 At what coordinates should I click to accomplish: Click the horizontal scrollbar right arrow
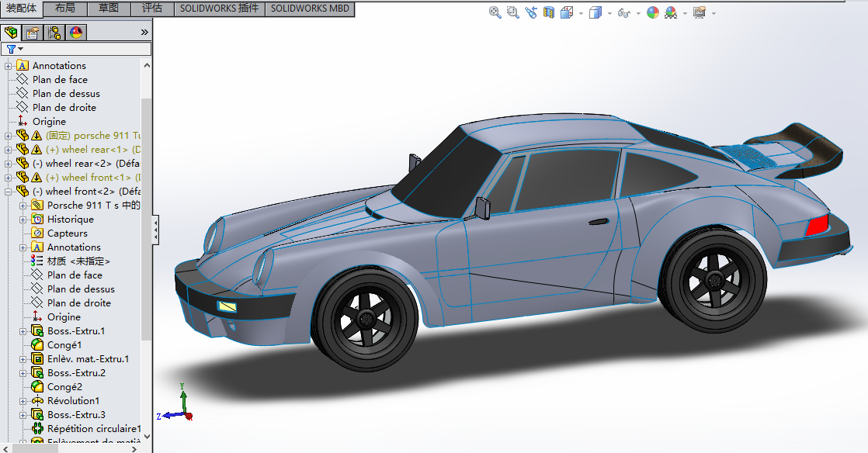[134, 449]
